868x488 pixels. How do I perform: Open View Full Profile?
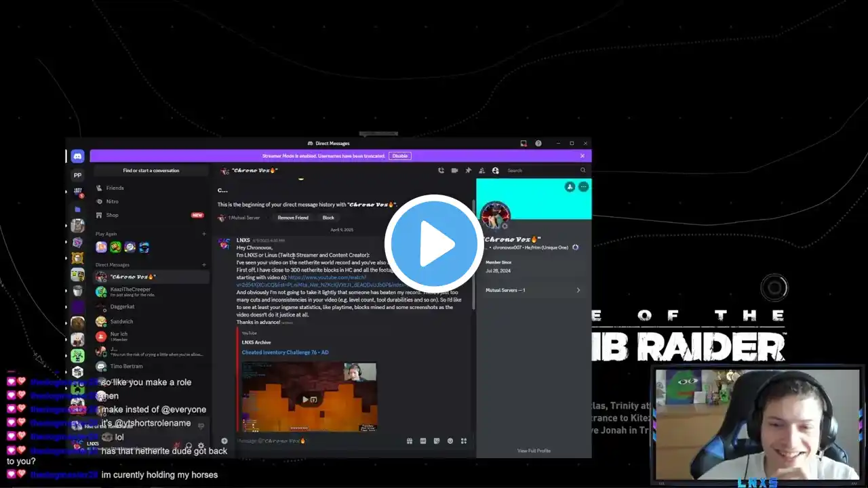(x=534, y=451)
